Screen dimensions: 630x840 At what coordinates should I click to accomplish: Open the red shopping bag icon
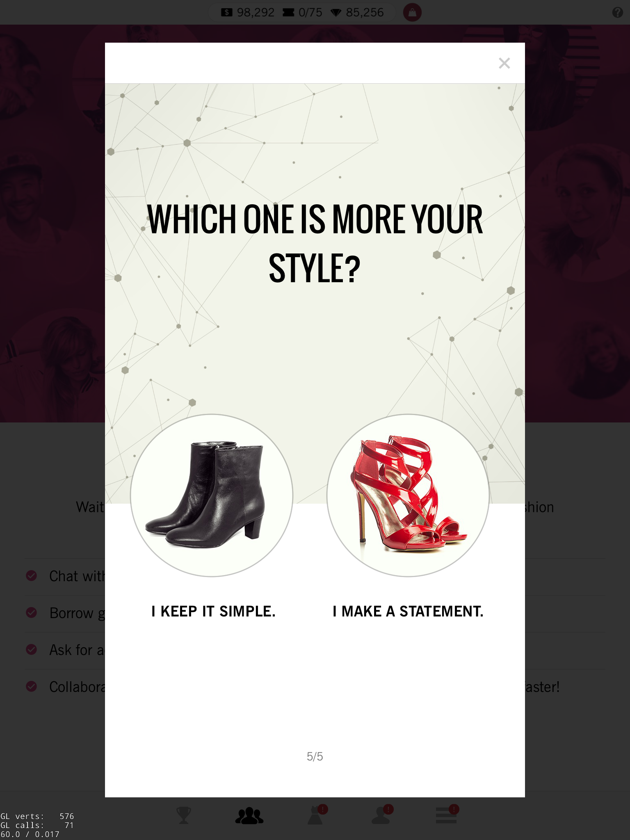(x=412, y=13)
